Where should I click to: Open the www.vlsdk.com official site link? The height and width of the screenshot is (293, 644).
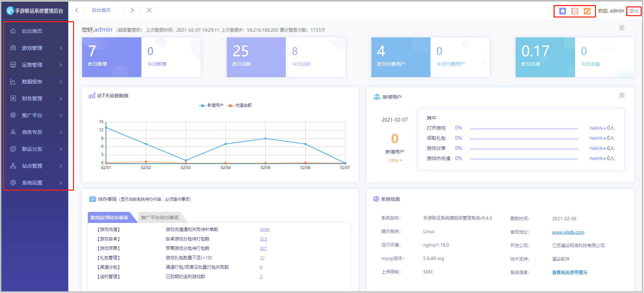pos(568,232)
